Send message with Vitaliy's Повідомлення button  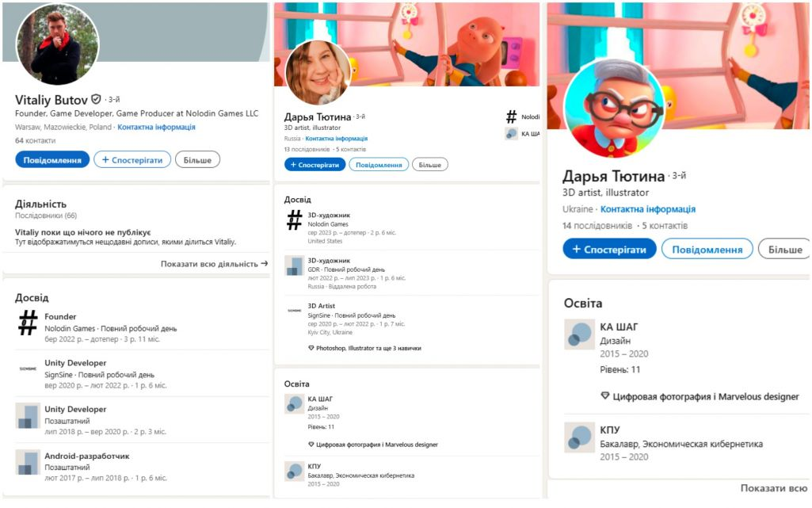52,160
